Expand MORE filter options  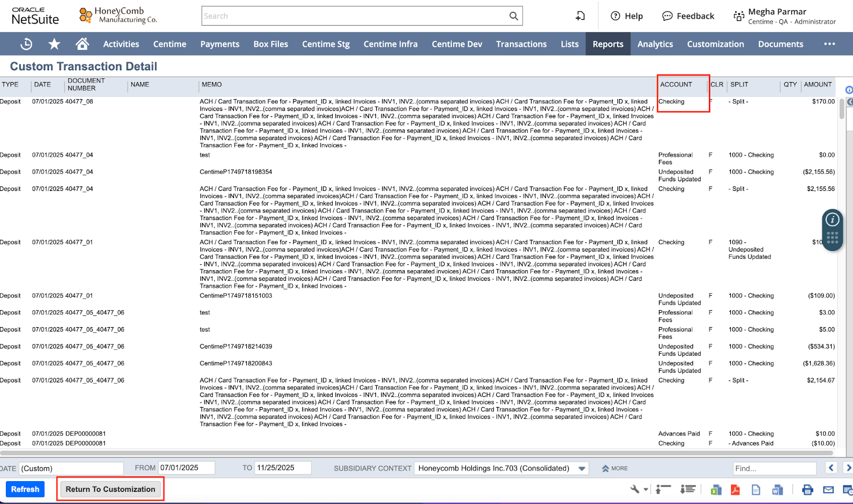pos(615,468)
